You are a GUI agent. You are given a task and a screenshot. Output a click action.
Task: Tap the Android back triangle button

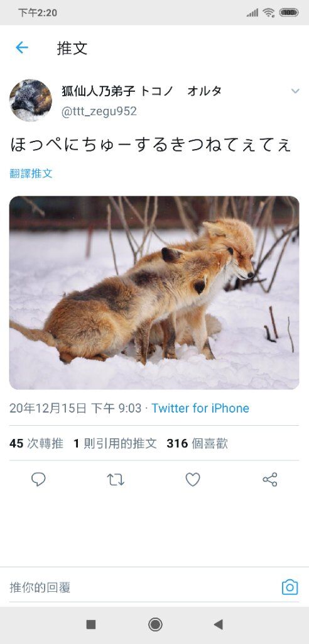(219, 625)
